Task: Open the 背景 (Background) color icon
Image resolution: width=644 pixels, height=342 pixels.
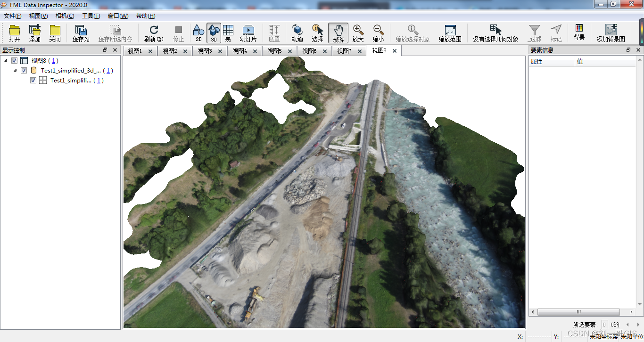Action: [x=579, y=33]
